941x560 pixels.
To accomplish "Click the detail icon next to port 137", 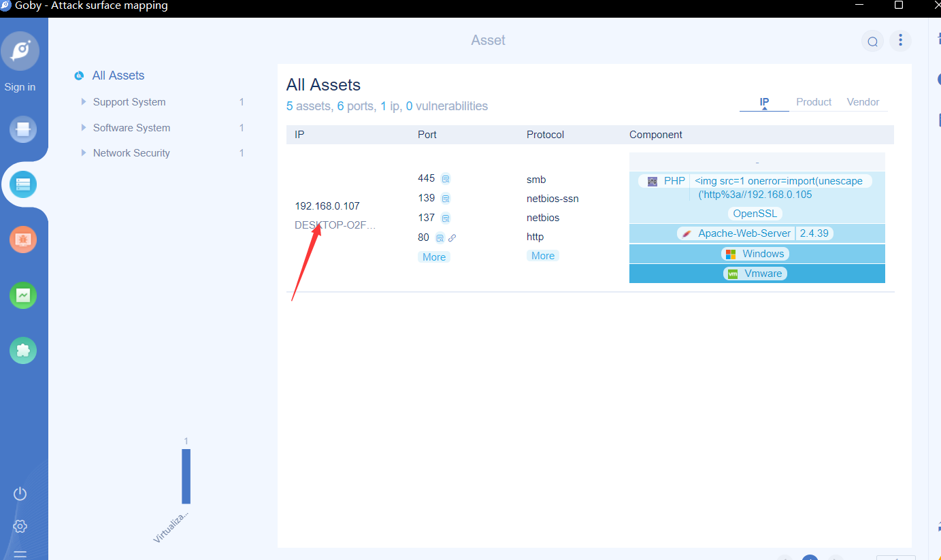I will click(x=446, y=218).
